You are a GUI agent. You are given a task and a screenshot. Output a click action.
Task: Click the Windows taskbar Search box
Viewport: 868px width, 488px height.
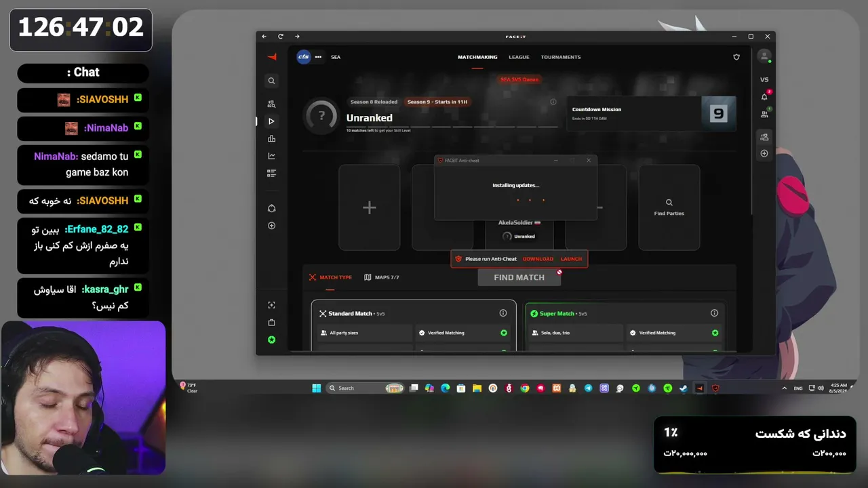(x=366, y=388)
